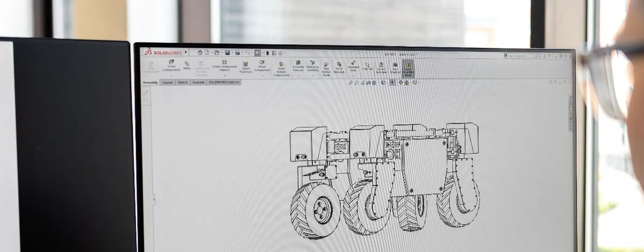Toggle the Select cursor tool in top toolbar
Viewport: 644px width, 252px height.
click(x=257, y=53)
